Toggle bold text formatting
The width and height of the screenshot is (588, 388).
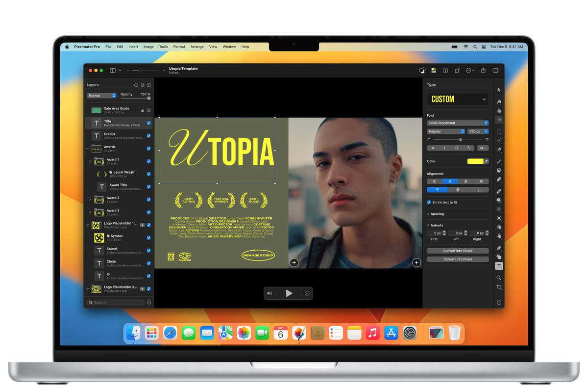pyautogui.click(x=433, y=148)
